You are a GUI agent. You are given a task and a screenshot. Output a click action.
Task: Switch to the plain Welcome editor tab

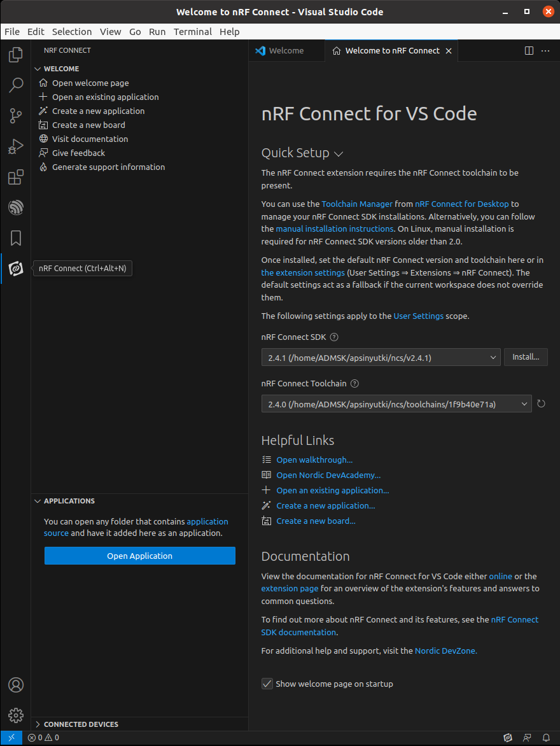pos(286,50)
